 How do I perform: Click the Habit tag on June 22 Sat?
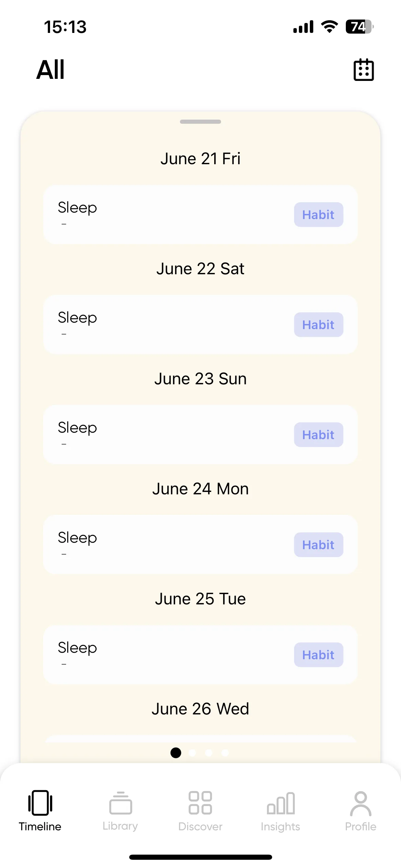pos(318,325)
